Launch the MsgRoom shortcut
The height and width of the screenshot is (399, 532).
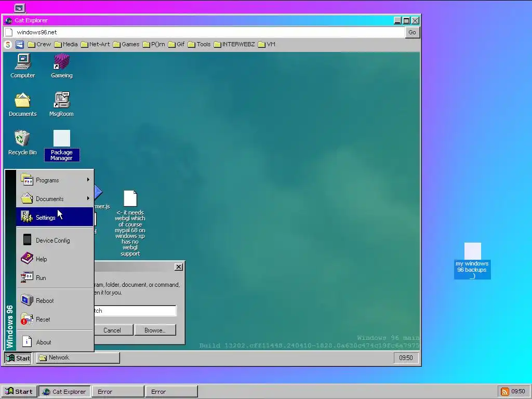61,104
